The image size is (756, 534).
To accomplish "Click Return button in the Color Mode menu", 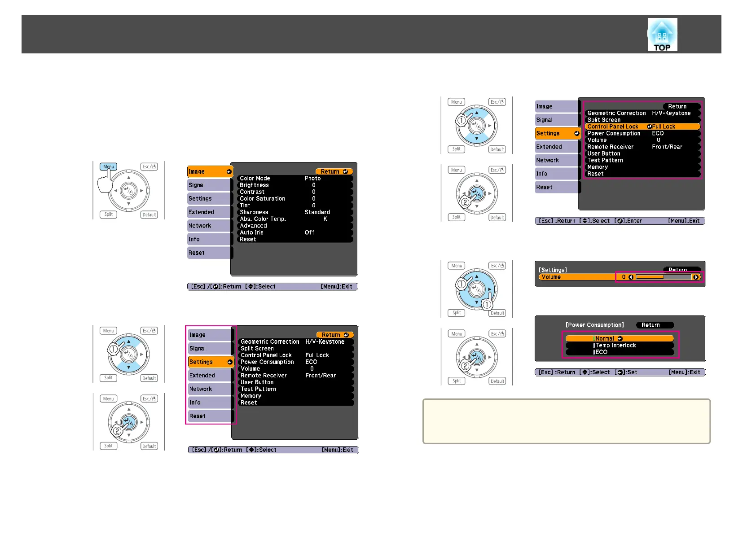I will pos(334,172).
